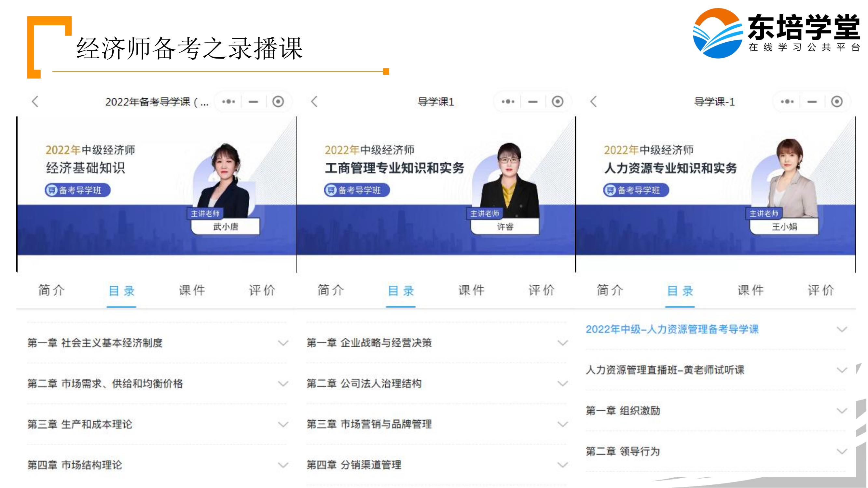
Task: Click minimize dash in 导学课1 header
Action: click(533, 102)
